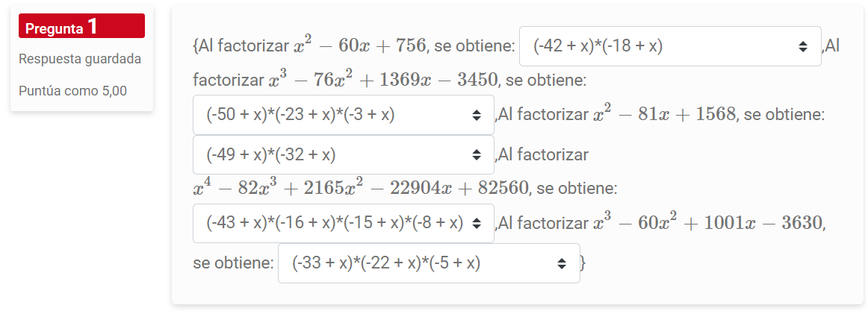Click the expression x² − 81x + 1568
The image size is (868, 311).
[663, 114]
